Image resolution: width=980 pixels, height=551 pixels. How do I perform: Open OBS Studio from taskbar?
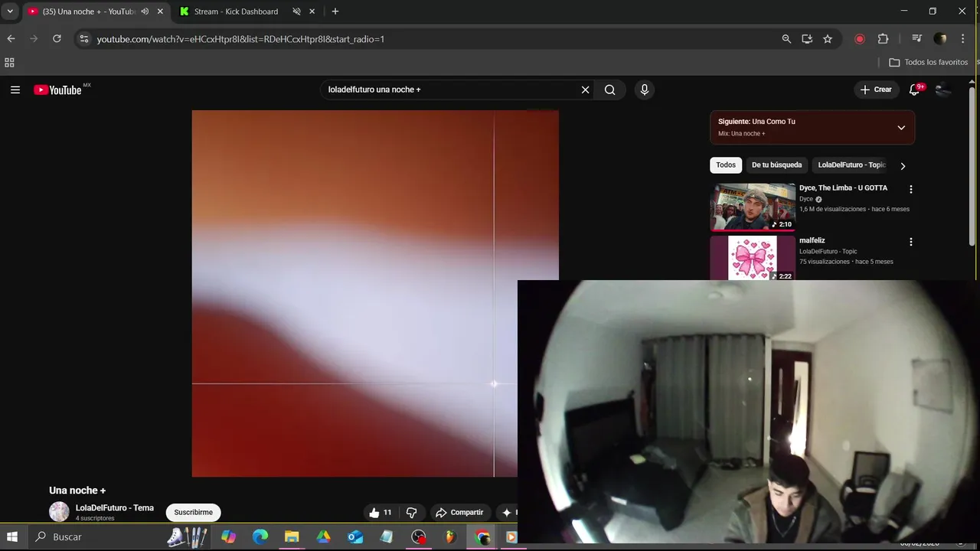pyautogui.click(x=418, y=536)
